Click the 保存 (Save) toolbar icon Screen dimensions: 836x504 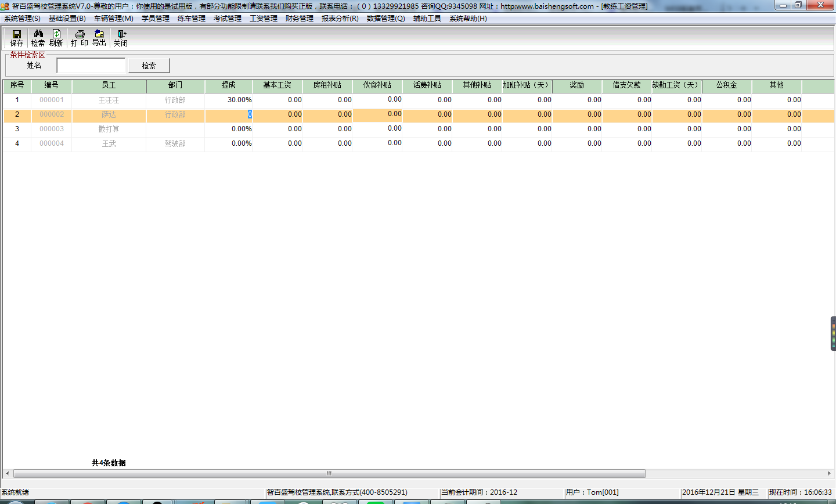pyautogui.click(x=17, y=38)
